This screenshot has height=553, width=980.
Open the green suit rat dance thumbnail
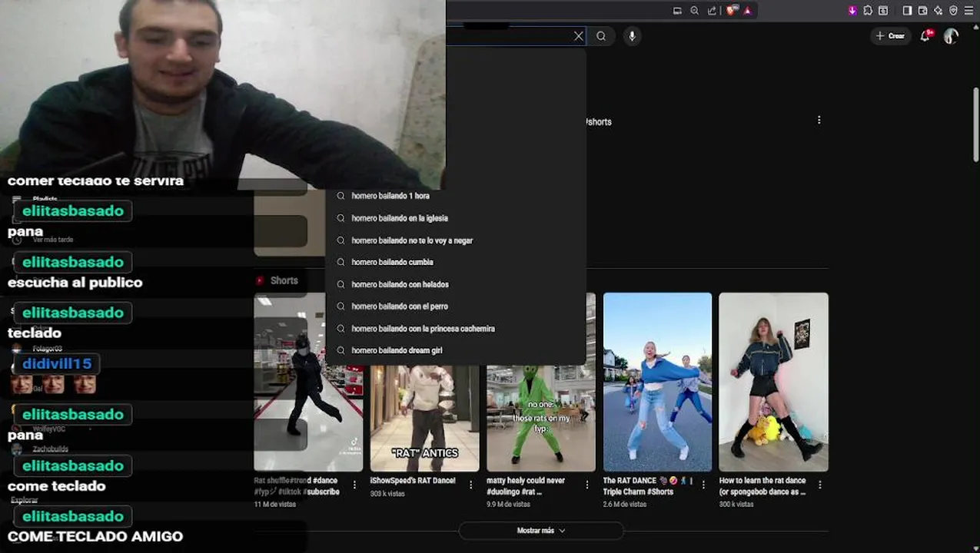(541, 419)
